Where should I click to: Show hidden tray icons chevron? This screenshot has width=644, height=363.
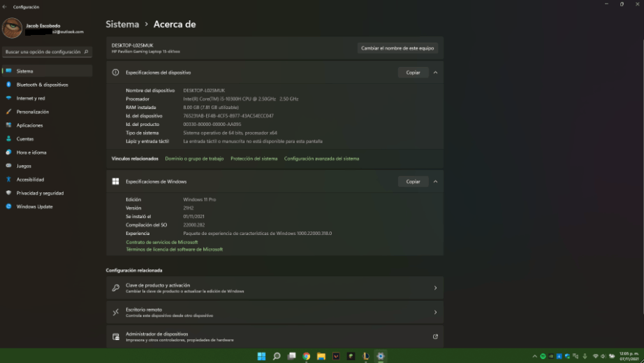[x=534, y=357]
